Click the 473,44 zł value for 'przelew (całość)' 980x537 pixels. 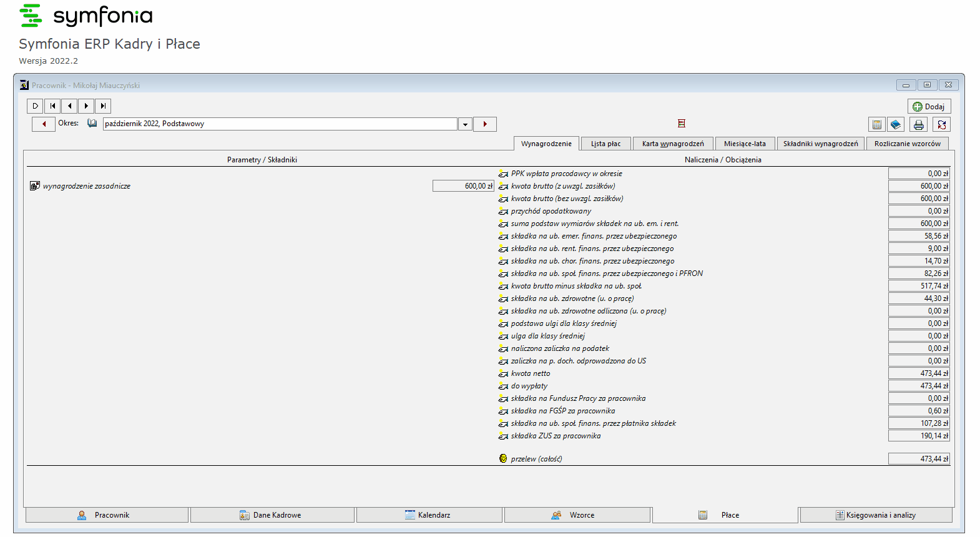click(919, 459)
